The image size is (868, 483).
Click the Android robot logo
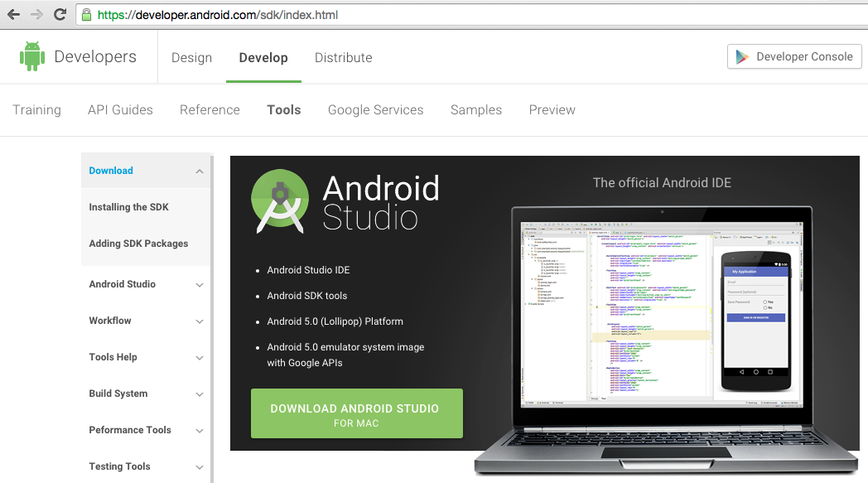[32, 56]
